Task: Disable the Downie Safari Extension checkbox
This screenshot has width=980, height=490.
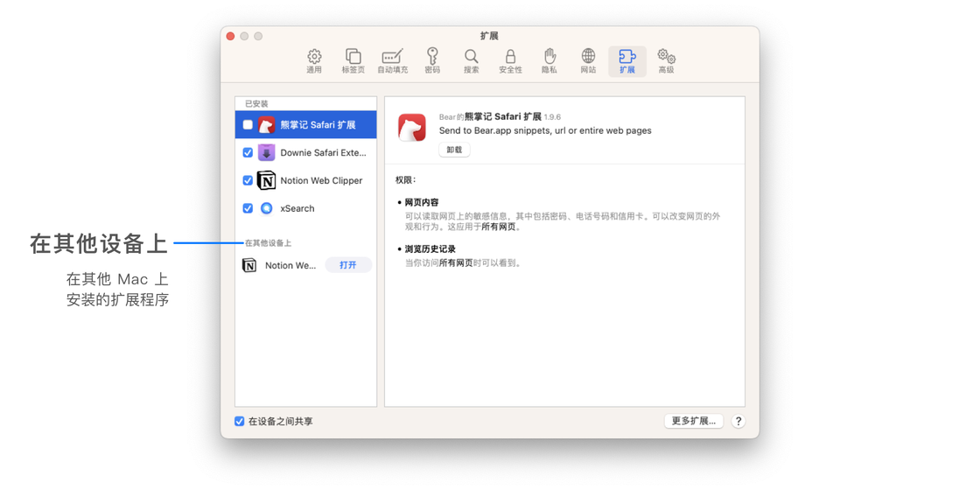Action: tap(248, 153)
